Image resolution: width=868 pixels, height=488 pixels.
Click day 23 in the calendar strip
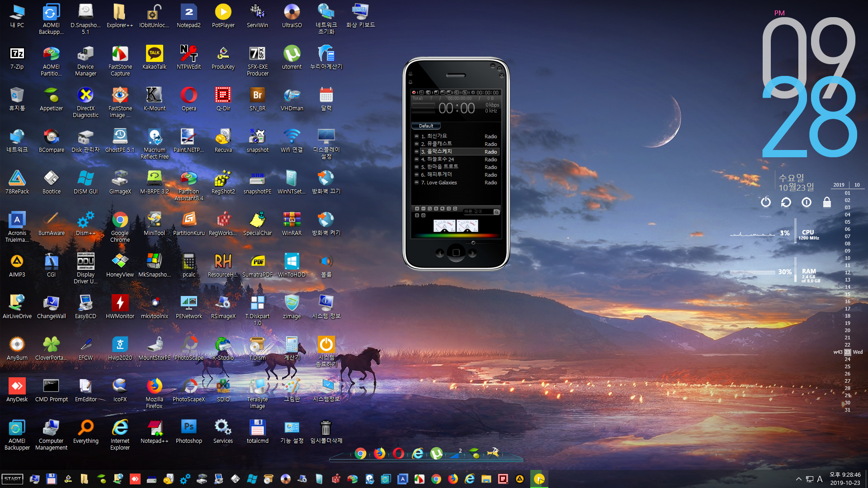(847, 352)
